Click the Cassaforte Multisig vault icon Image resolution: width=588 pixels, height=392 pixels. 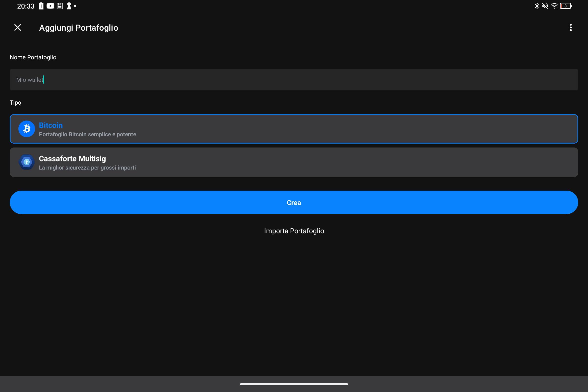tap(26, 162)
